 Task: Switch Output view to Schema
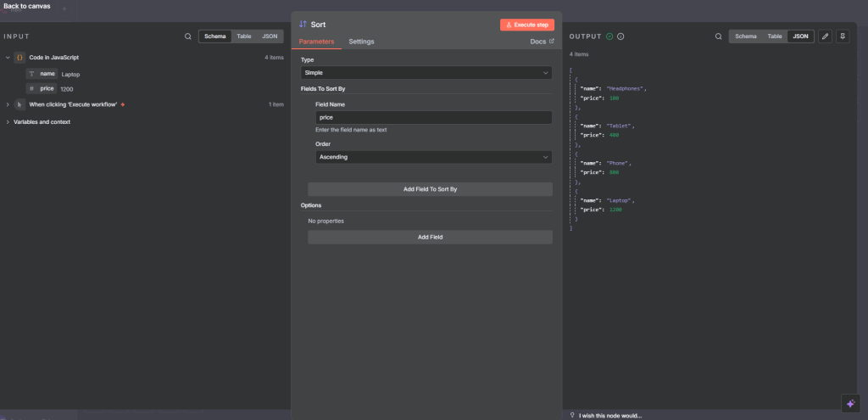pyautogui.click(x=745, y=36)
